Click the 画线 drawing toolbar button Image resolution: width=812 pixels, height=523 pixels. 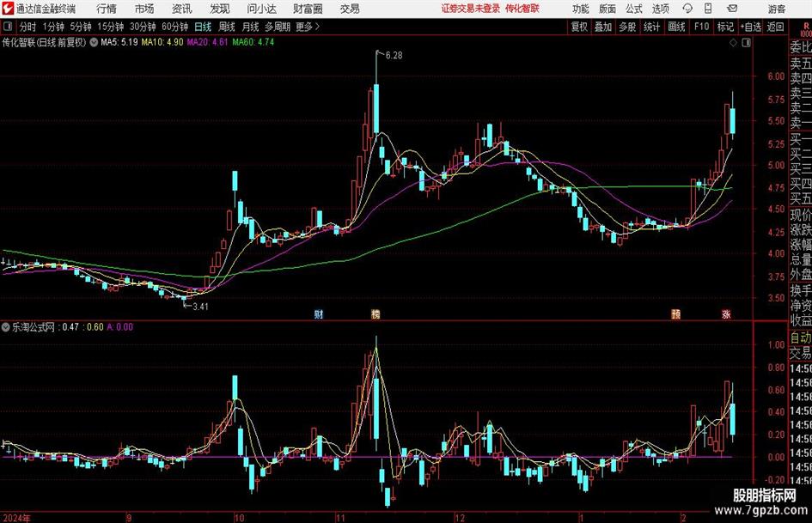(x=677, y=27)
